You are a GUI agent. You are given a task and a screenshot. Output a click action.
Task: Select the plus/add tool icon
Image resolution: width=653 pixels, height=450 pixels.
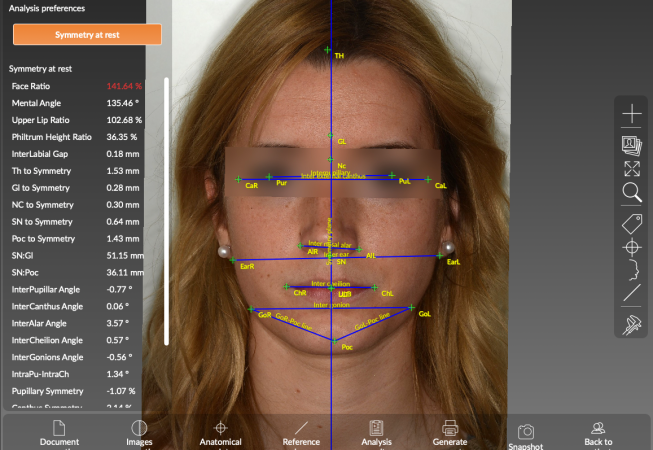632,114
